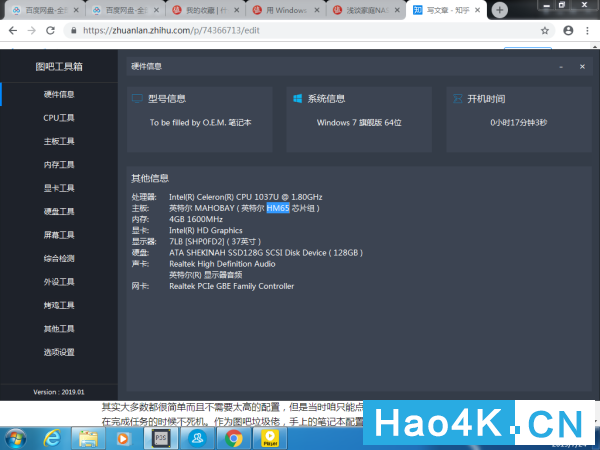600x450 pixels.
Task: Click the hourglass icon beside 开机时间
Action: click(457, 99)
